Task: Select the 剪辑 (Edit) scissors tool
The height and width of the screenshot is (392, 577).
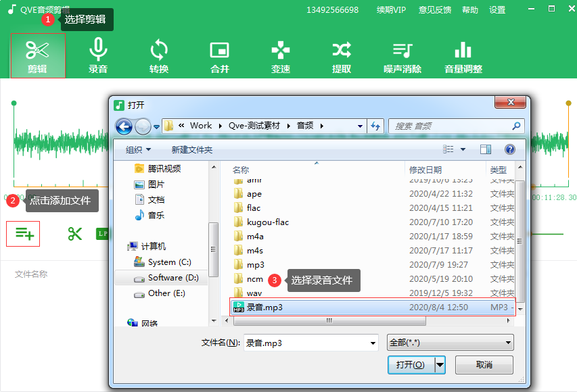Action: click(37, 55)
